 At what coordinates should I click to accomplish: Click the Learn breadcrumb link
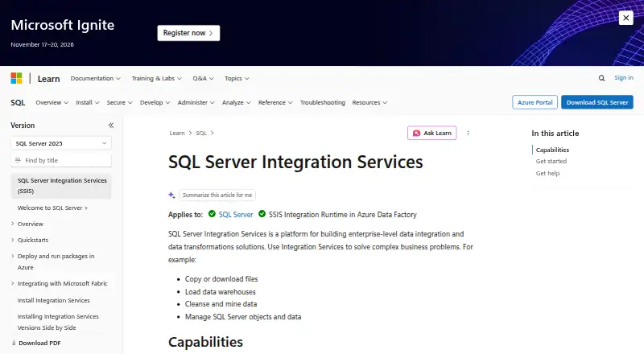coord(177,133)
